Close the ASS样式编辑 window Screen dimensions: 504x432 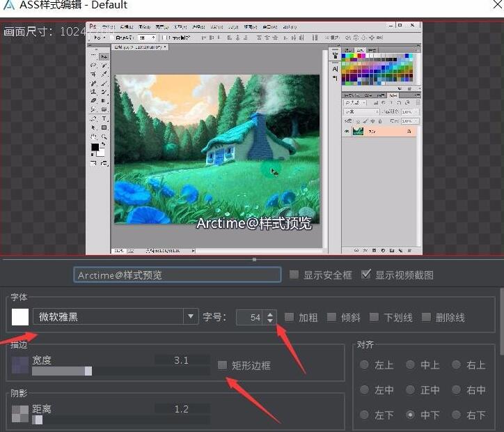point(498,4)
